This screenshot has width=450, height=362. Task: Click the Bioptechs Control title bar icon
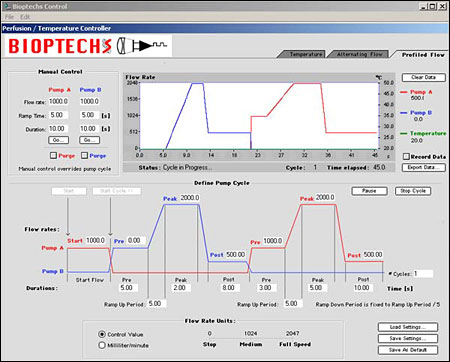(x=6, y=6)
